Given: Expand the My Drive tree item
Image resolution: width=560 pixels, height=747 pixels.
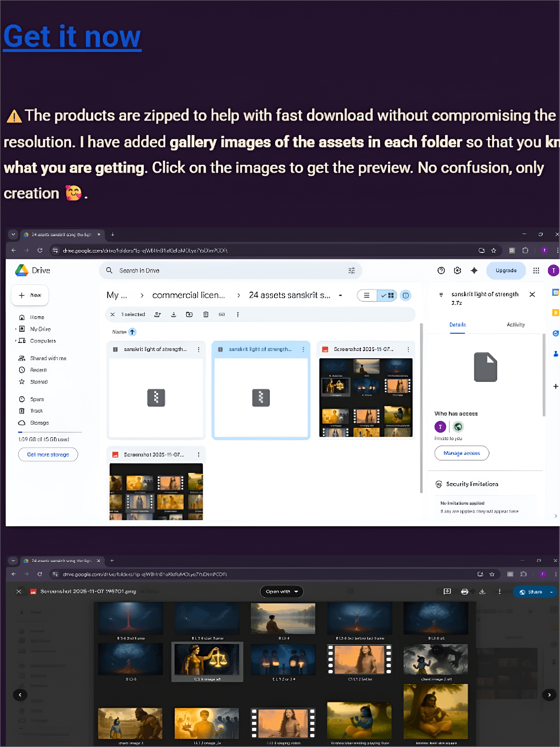Looking at the screenshot, I should (x=15, y=329).
